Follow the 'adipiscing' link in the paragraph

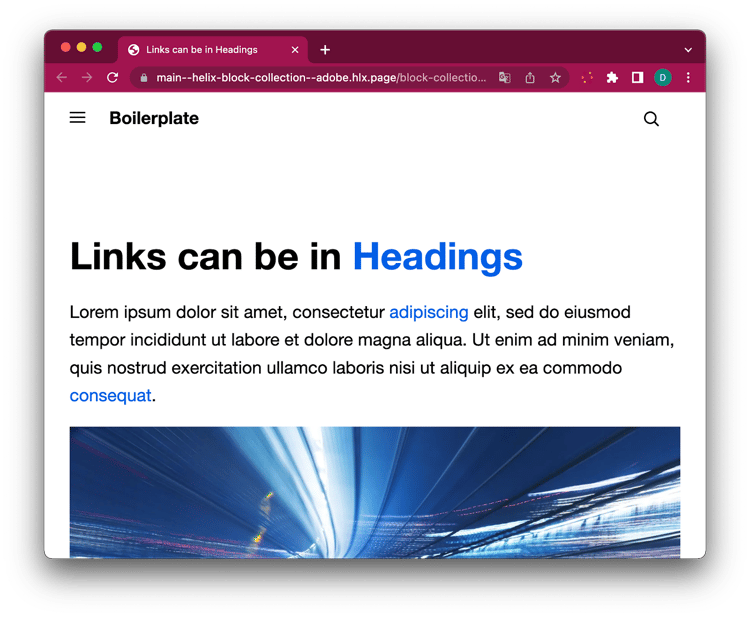[x=428, y=312]
